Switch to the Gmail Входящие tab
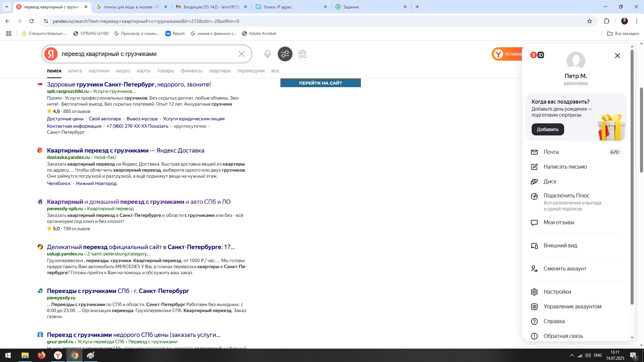Image resolution: width=644 pixels, height=362 pixels. point(212,7)
